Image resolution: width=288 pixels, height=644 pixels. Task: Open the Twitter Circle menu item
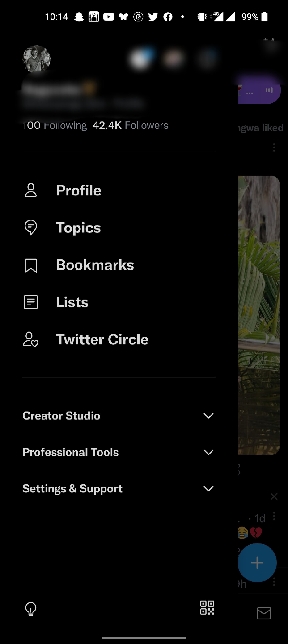coord(119,339)
